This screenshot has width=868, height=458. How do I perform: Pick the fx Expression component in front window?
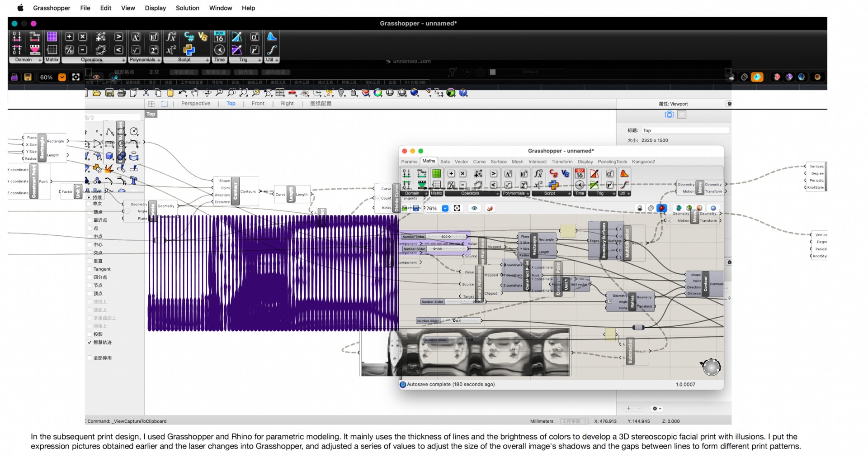[538, 173]
